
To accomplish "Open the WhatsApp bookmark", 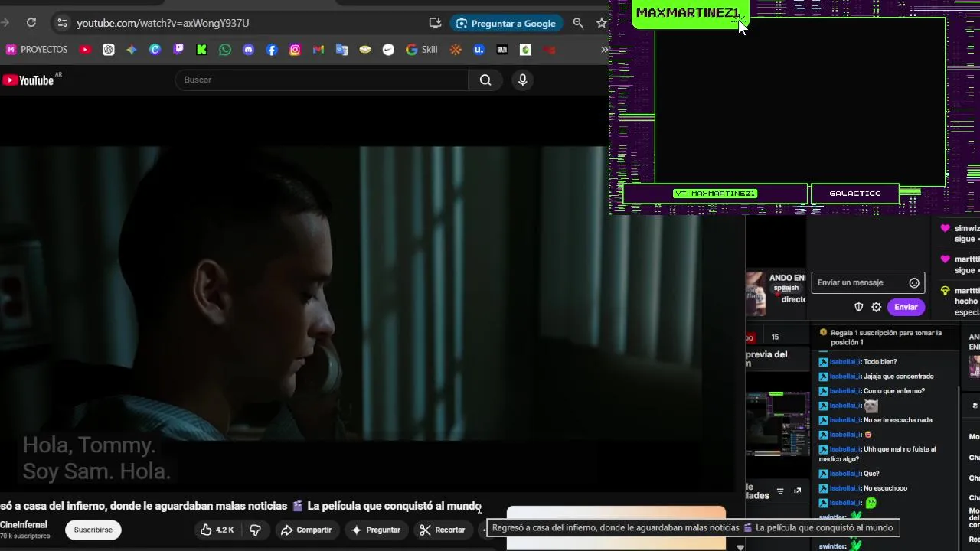I will point(225,50).
